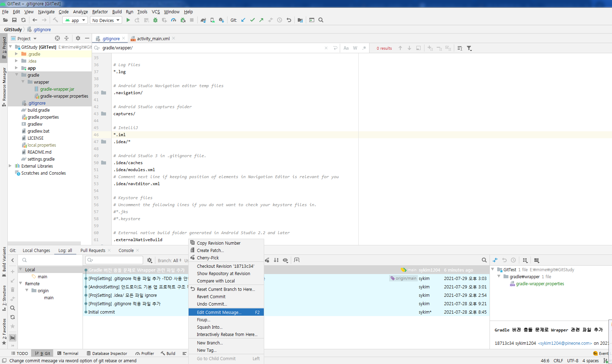
Task: Open Git show history clock icon
Action: tap(280, 20)
